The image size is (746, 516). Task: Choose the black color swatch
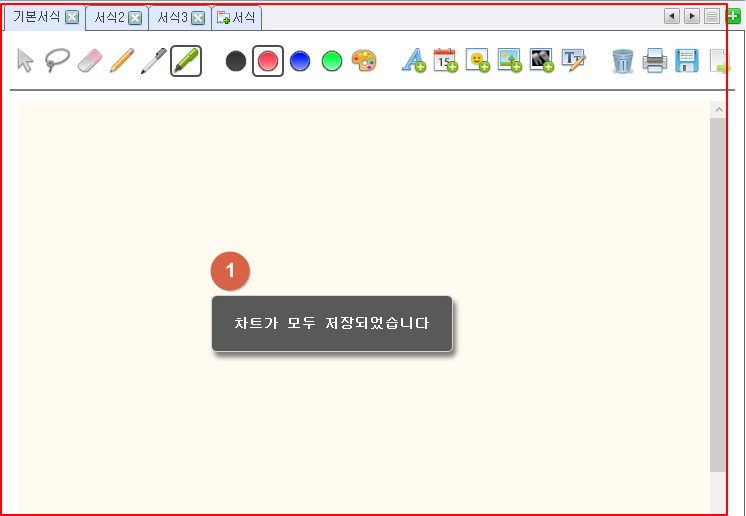236,61
